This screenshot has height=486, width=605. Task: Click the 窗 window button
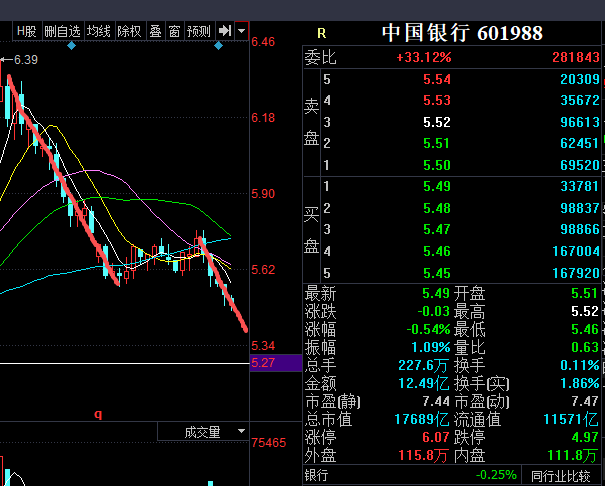[174, 31]
